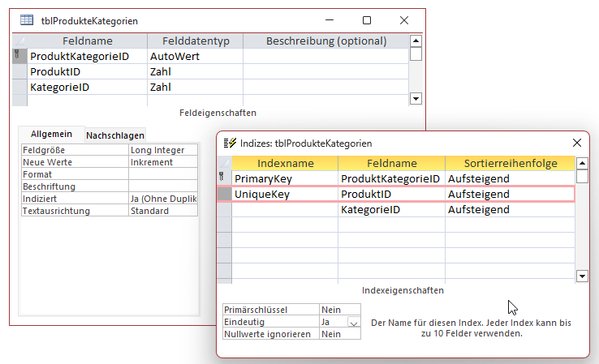Click the Neue Werte value Inkrement
The height and width of the screenshot is (364, 599).
coord(163,162)
